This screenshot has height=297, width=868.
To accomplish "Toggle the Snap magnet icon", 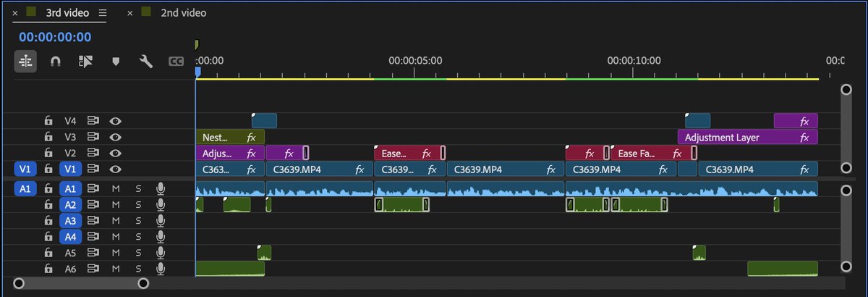I will tap(55, 62).
